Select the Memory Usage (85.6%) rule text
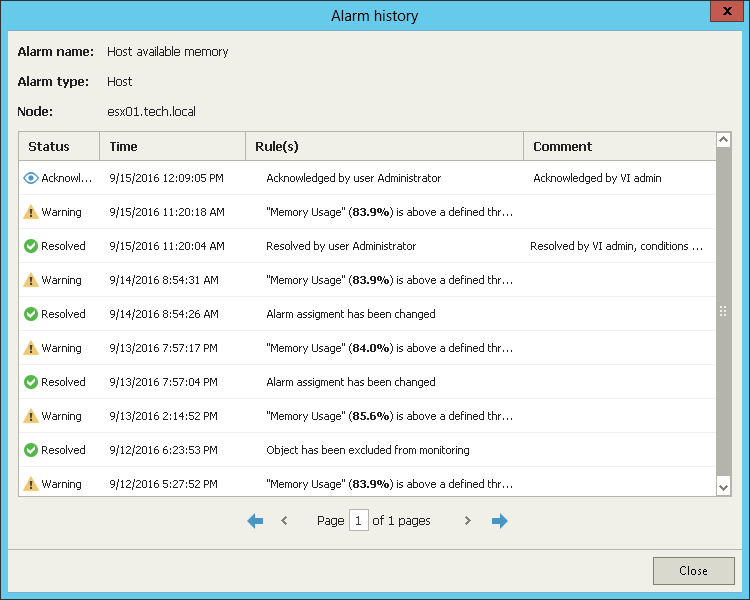Screen dimensions: 750x600 (x=389, y=416)
